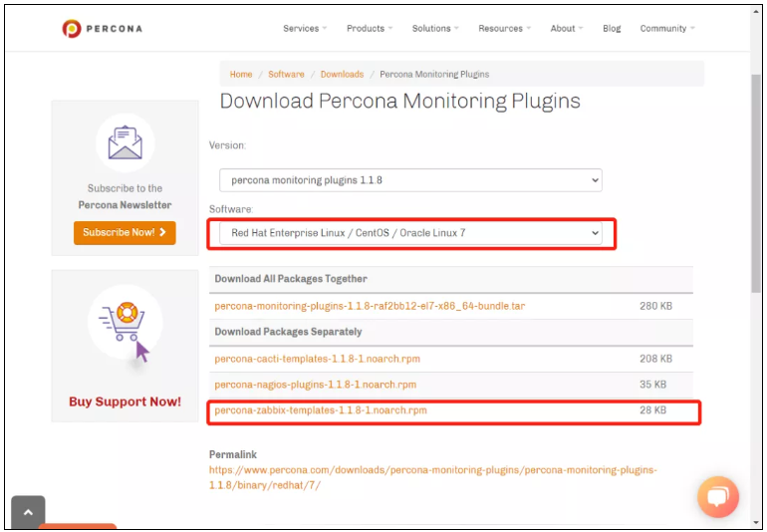Open the newsletter envelope icon

[x=126, y=142]
